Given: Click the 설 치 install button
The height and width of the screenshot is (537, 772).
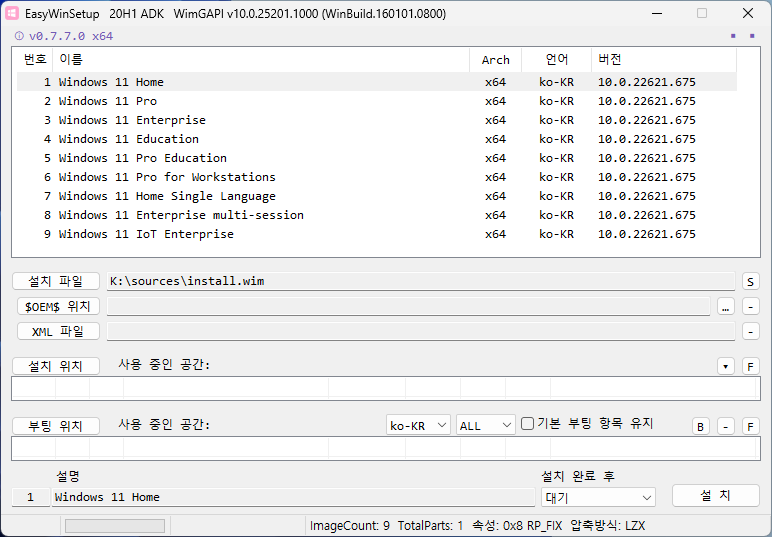Looking at the screenshot, I should pos(715,496).
